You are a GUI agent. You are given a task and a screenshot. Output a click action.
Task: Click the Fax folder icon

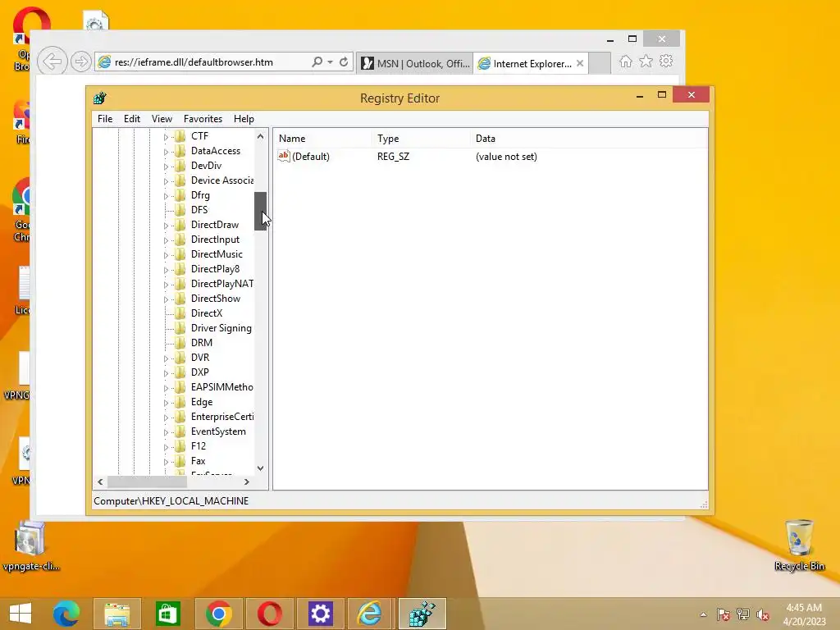(180, 461)
